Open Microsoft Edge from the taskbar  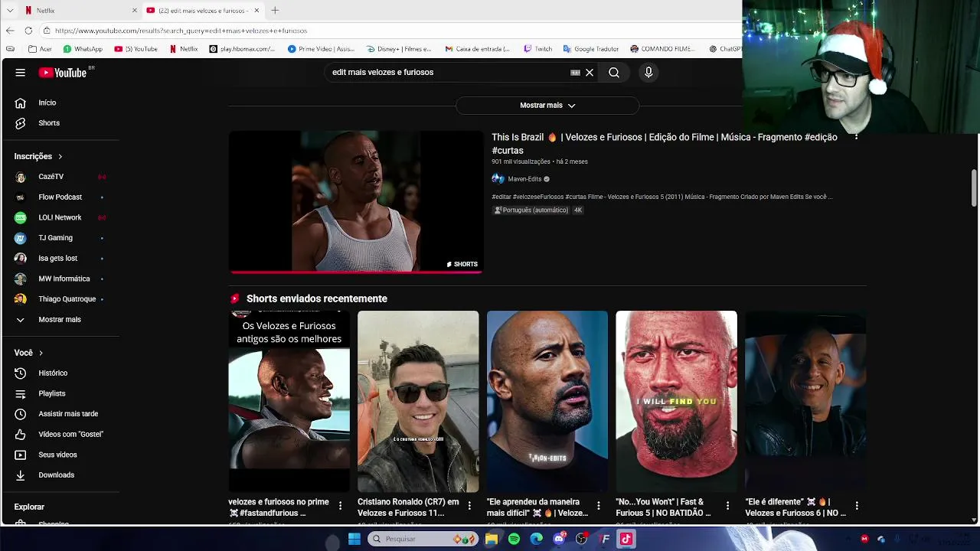tap(536, 539)
